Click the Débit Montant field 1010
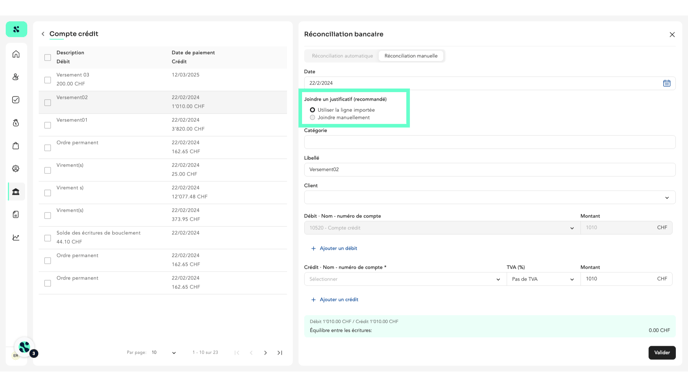This screenshot has height=387, width=688. [626, 228]
